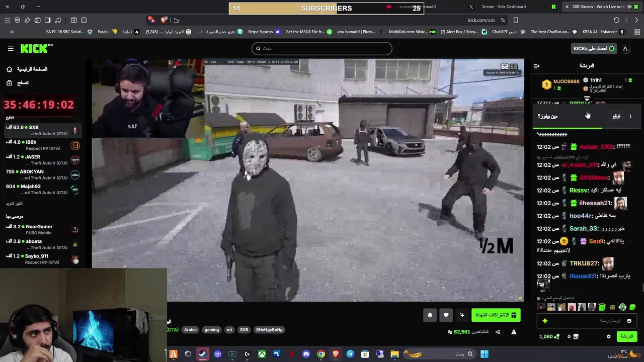Image resolution: width=644 pixels, height=362 pixels.
Task: Toggle the browser sidebar panel icon
Action: [x=47, y=20]
